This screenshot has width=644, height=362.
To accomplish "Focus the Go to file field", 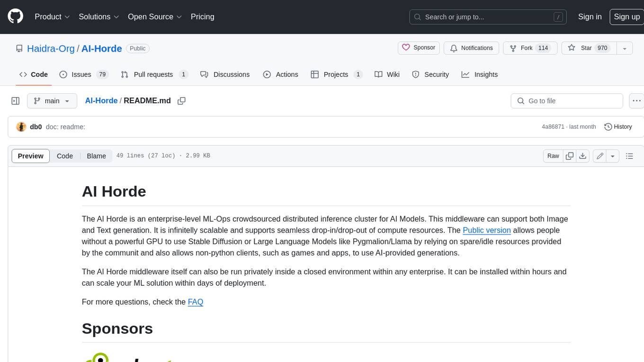I will click(x=567, y=101).
